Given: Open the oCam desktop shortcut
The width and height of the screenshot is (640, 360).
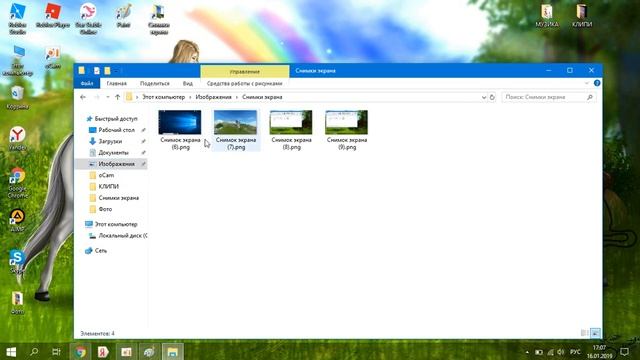Looking at the screenshot, I should [x=53, y=58].
